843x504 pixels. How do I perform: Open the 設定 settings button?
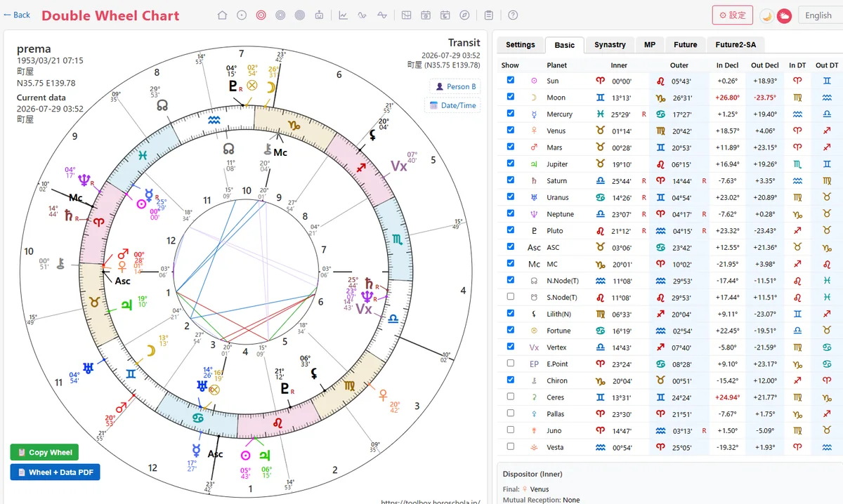pos(732,15)
